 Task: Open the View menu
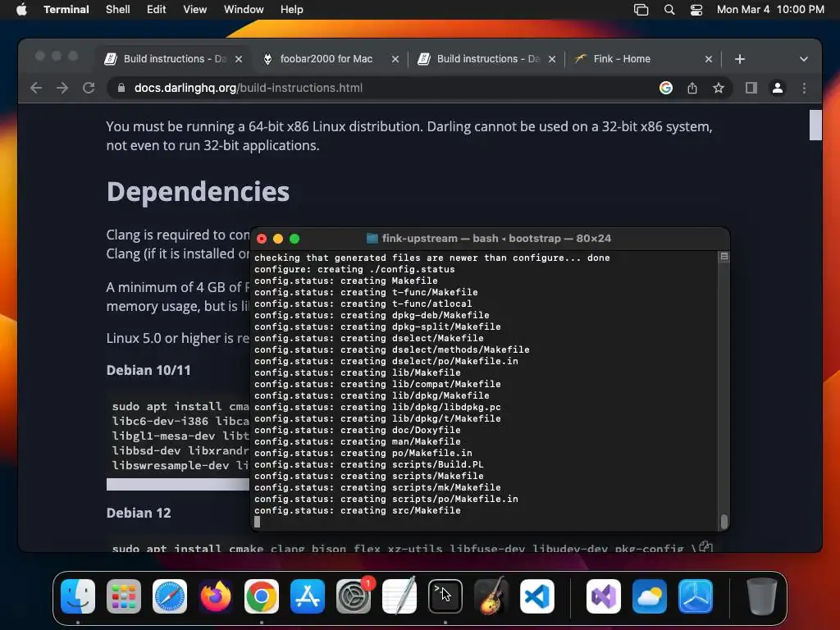pyautogui.click(x=195, y=9)
